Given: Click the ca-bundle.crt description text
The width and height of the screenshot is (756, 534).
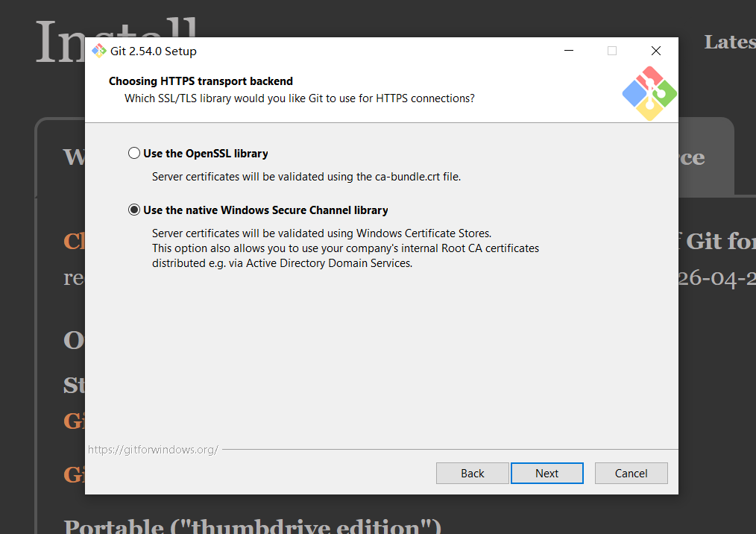Looking at the screenshot, I should pos(306,177).
